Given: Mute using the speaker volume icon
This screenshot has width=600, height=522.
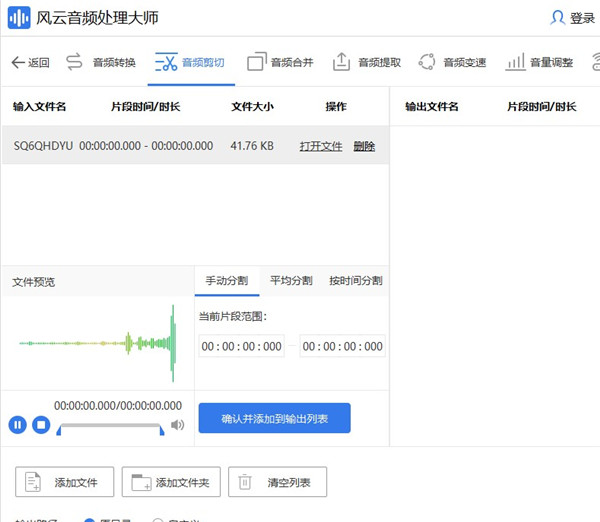Looking at the screenshot, I should click(178, 425).
